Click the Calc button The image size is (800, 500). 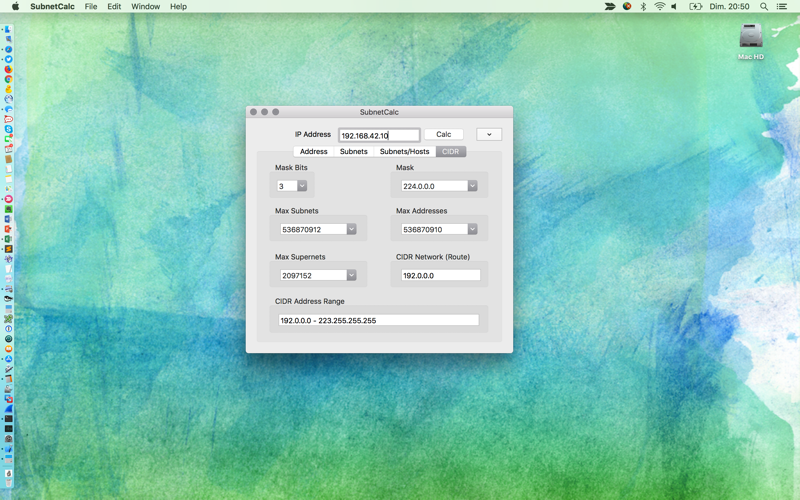[443, 134]
